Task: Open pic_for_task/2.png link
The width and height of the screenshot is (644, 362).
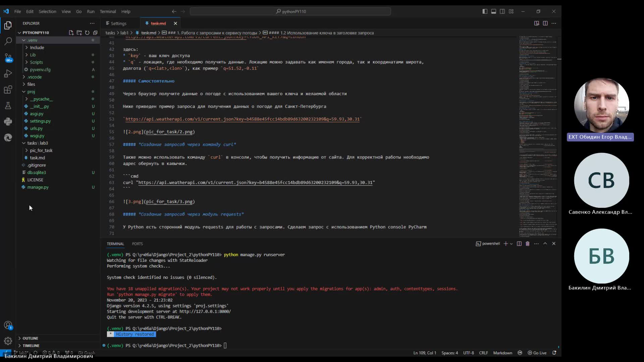Action: [x=169, y=132]
